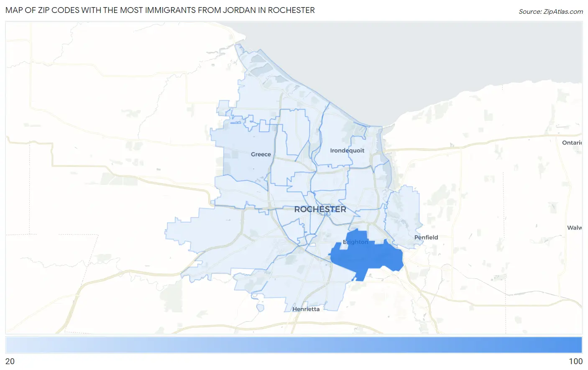Click the legend minimum value 20
Viewport: 588px width, 370px height.
(10, 361)
